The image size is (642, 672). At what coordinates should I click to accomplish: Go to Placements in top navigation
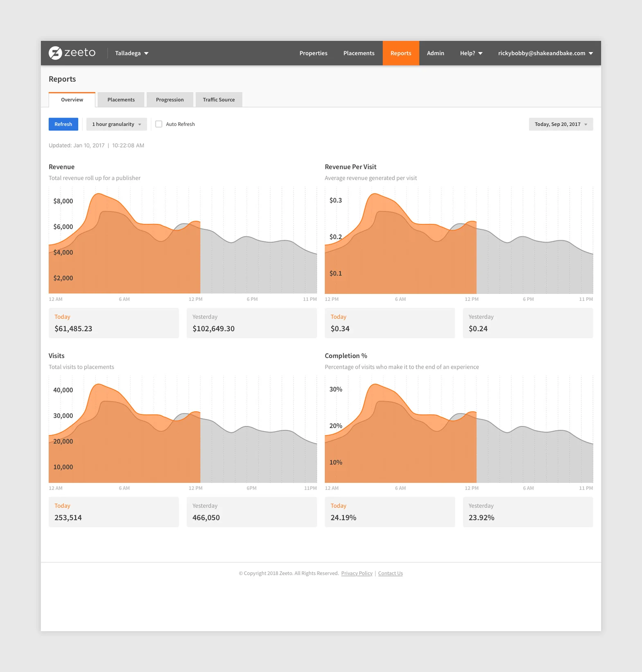coord(359,53)
